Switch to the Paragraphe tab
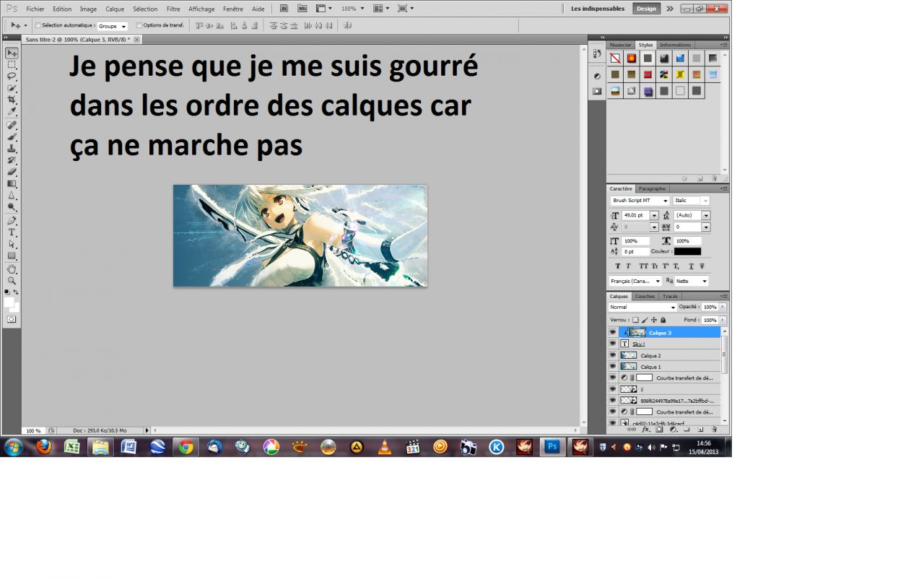 652,188
